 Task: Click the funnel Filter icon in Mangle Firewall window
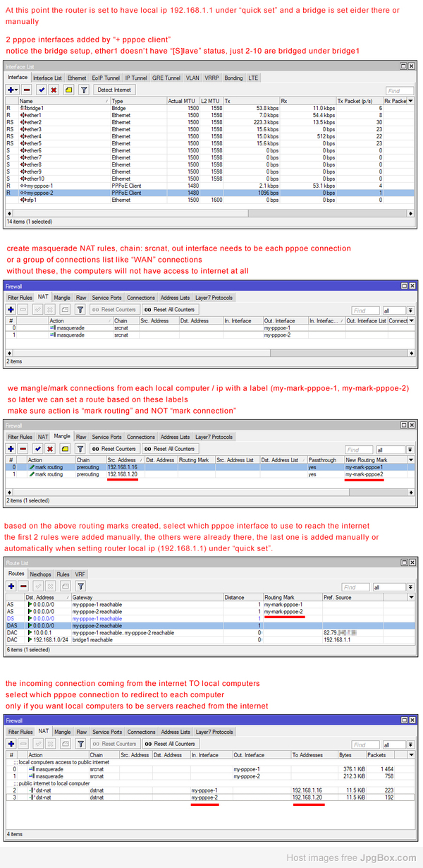pos(81,449)
